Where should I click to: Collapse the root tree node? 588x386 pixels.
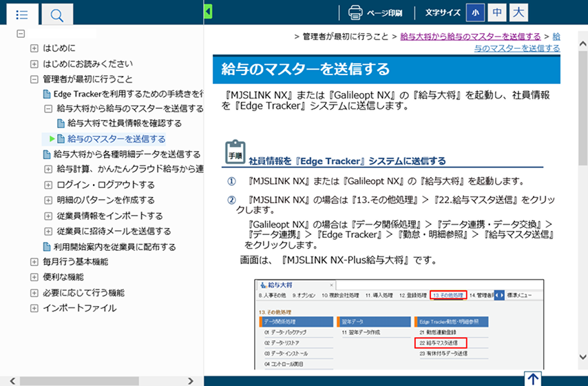coord(21,34)
